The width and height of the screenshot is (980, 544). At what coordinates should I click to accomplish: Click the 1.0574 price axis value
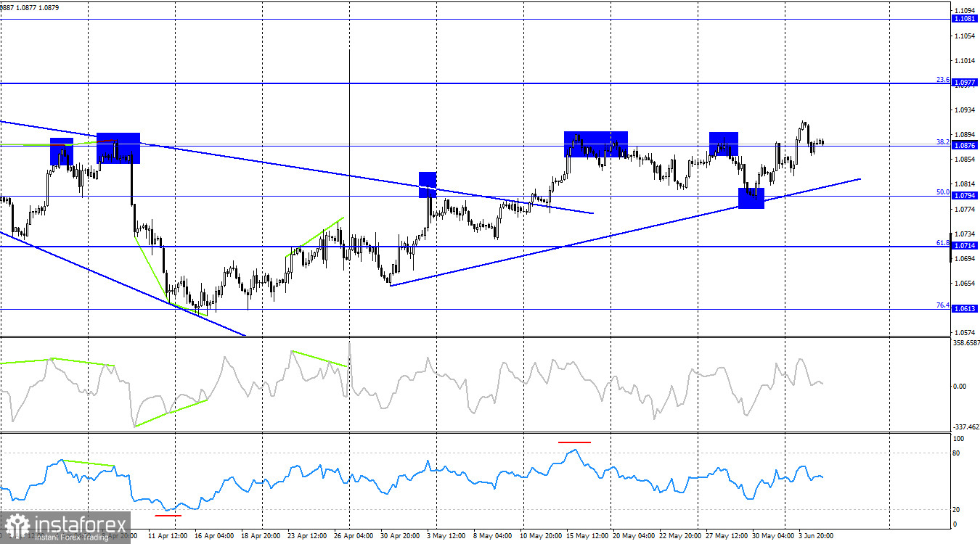pos(966,334)
